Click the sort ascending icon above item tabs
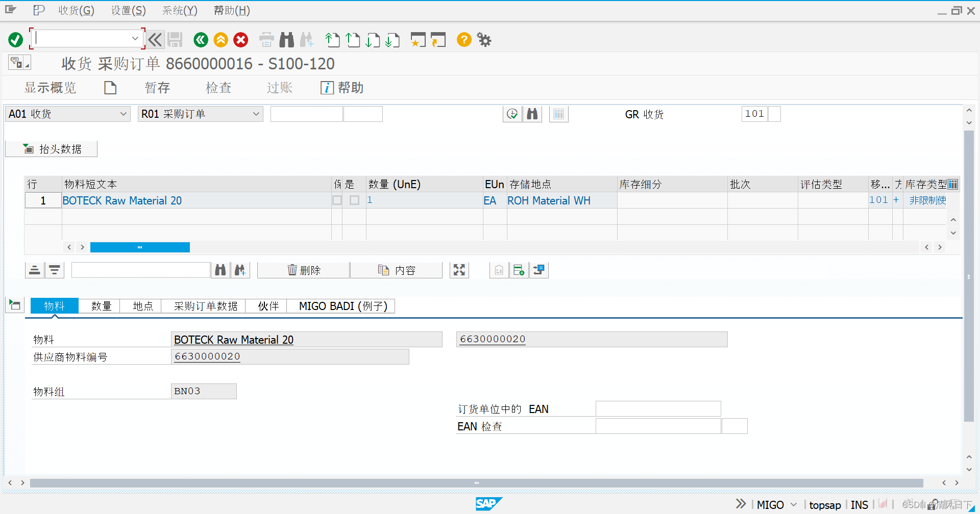980x514 pixels. click(x=34, y=270)
